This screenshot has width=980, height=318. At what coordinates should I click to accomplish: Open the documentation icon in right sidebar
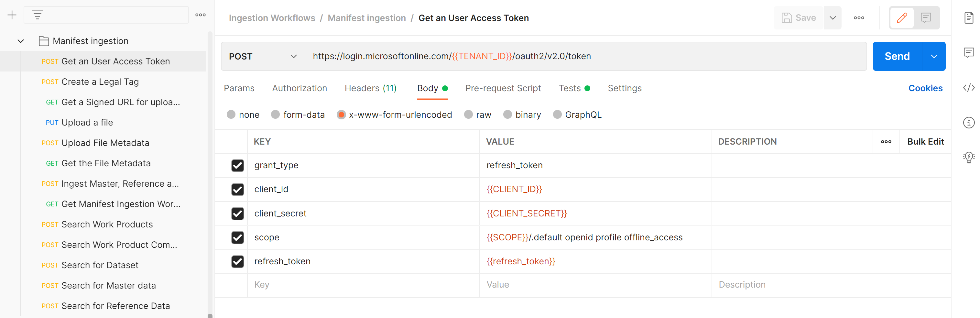pyautogui.click(x=969, y=17)
